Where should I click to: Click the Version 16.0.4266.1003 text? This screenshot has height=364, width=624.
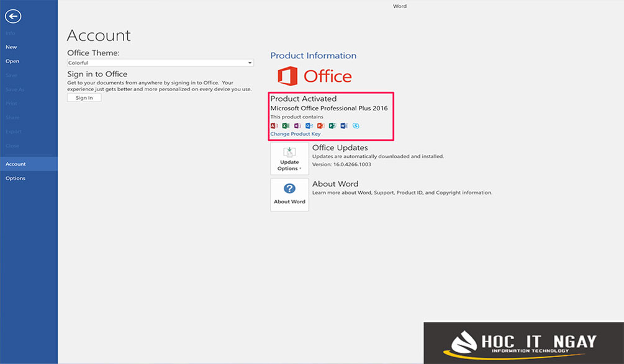[341, 164]
